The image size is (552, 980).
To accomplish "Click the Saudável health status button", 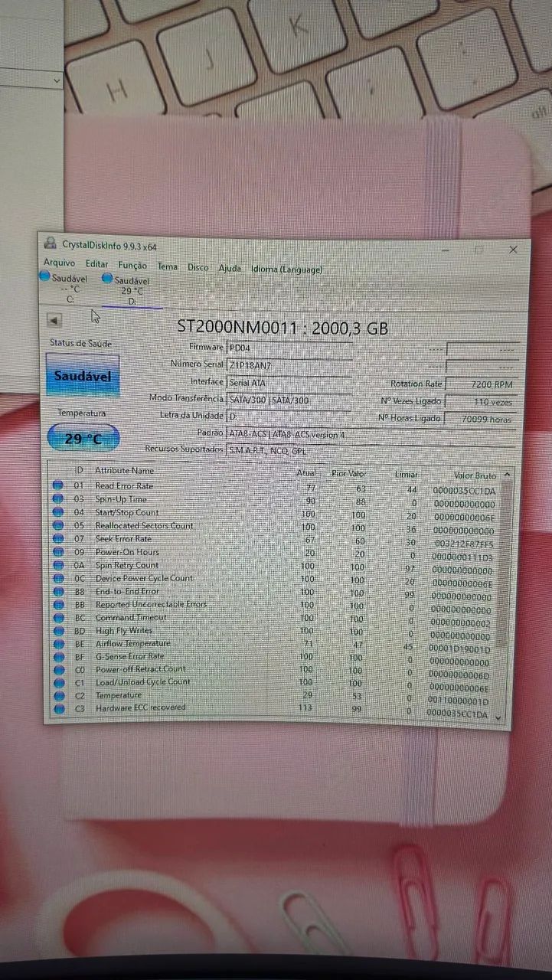I will (x=83, y=376).
